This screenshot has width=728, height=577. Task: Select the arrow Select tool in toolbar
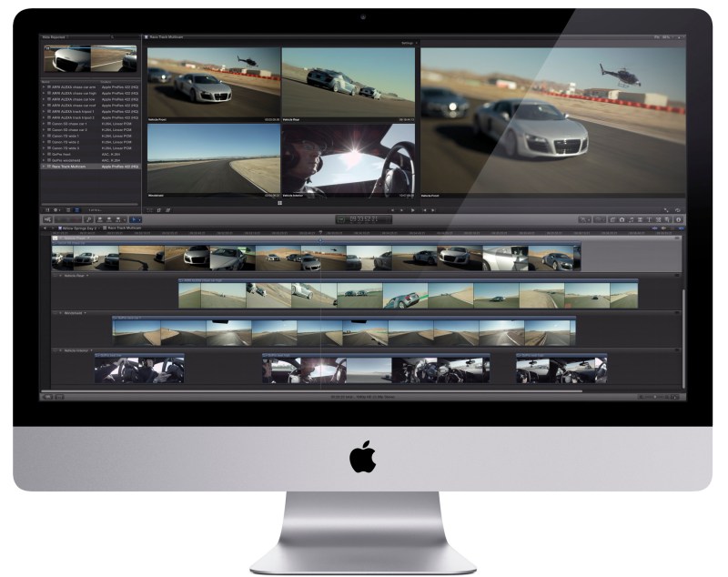point(136,219)
